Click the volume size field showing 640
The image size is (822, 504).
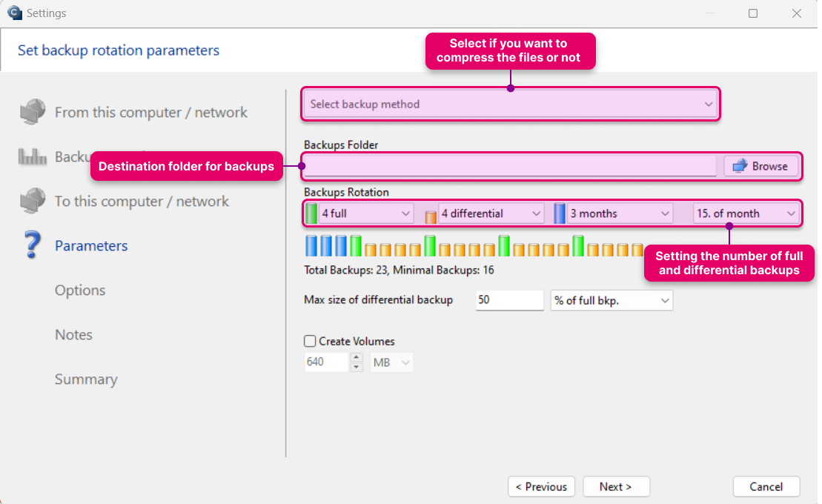326,362
